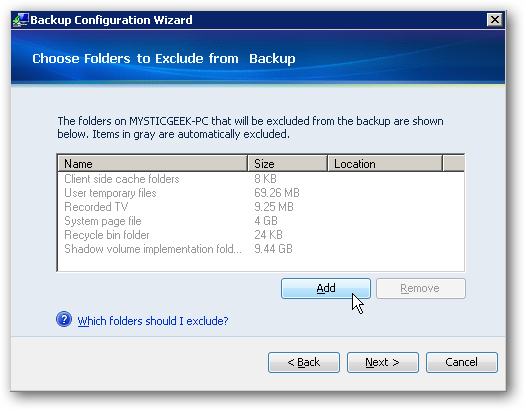Sort the list by Size column header

[x=287, y=164]
